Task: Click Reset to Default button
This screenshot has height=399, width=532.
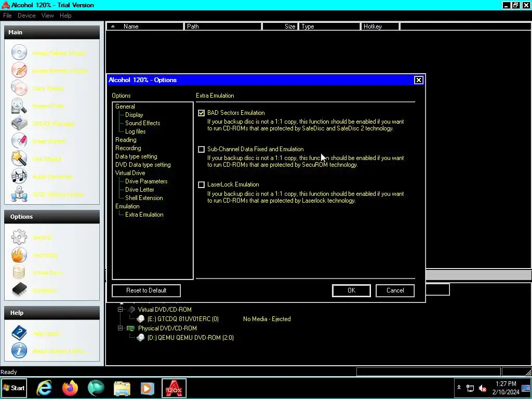Action: click(146, 290)
